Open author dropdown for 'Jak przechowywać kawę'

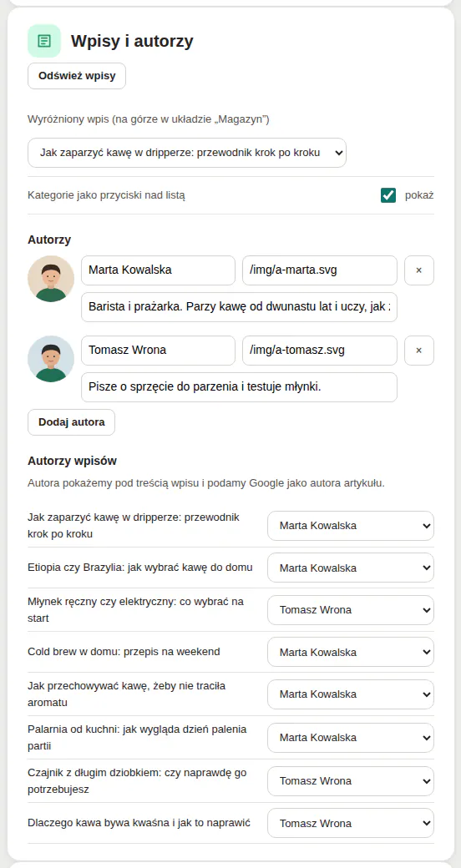351,694
